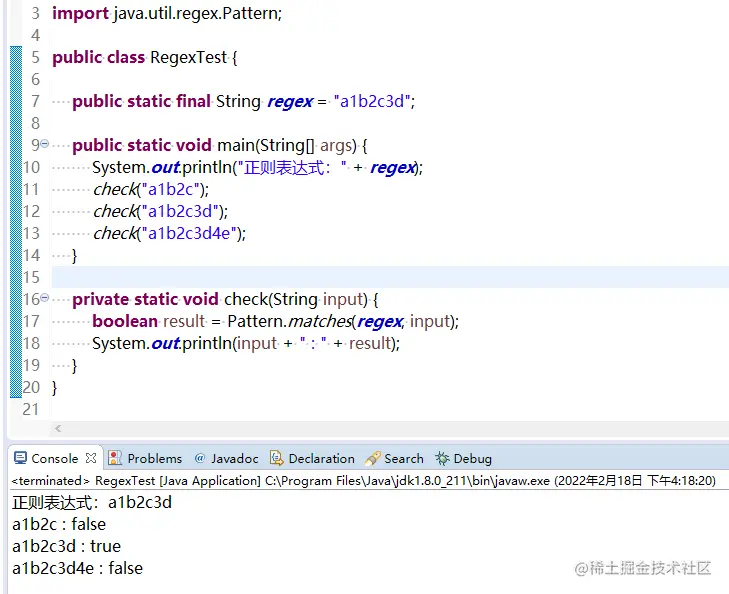Image resolution: width=729 pixels, height=594 pixels.
Task: Switch to the Console tab
Action: pyautogui.click(x=55, y=459)
